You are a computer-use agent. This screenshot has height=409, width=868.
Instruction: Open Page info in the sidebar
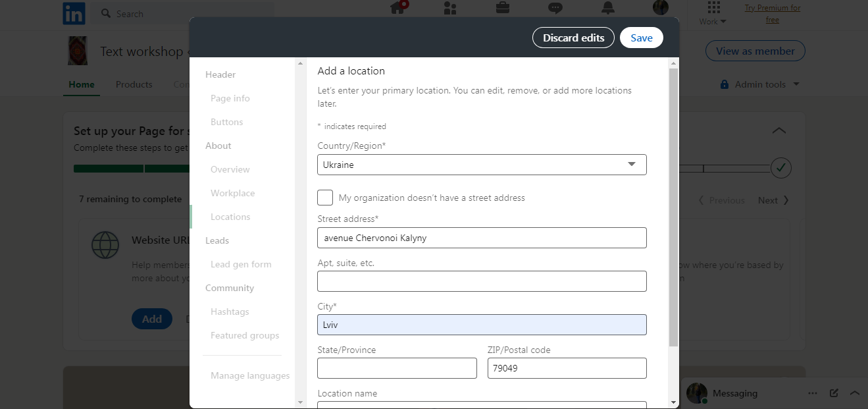click(x=230, y=98)
